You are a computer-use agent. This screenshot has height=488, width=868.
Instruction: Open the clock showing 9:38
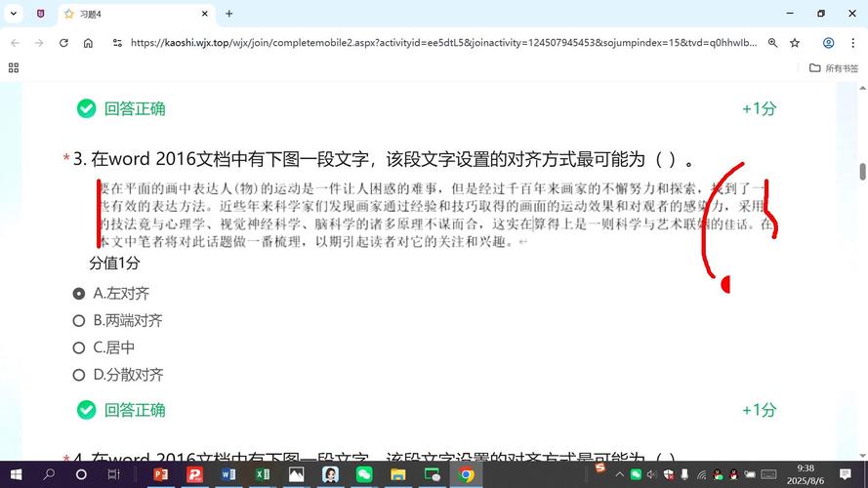coord(806,474)
